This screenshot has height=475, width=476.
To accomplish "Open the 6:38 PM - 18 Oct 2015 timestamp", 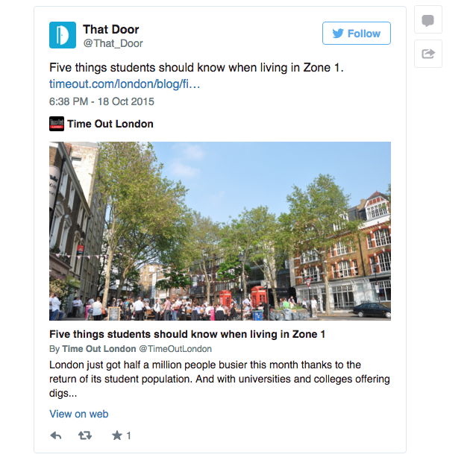I will [x=101, y=101].
